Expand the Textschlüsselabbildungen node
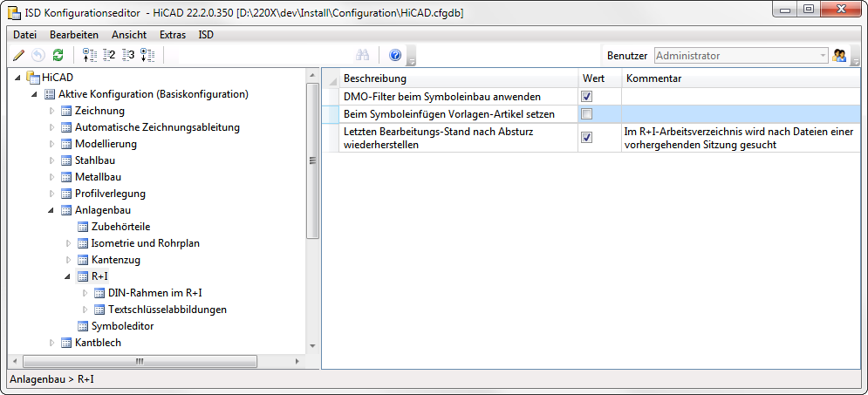This screenshot has height=395, width=868. [x=85, y=310]
